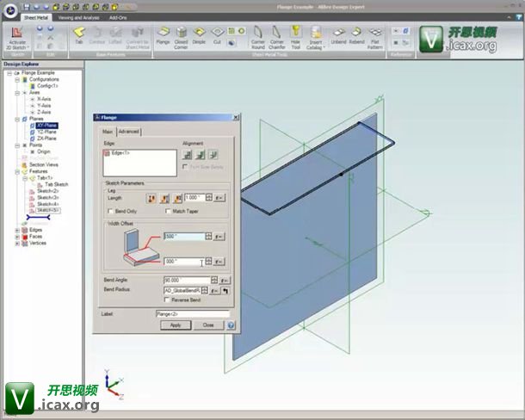Click the Insert Catalog tool
The height and width of the screenshot is (420, 525).
tap(315, 38)
